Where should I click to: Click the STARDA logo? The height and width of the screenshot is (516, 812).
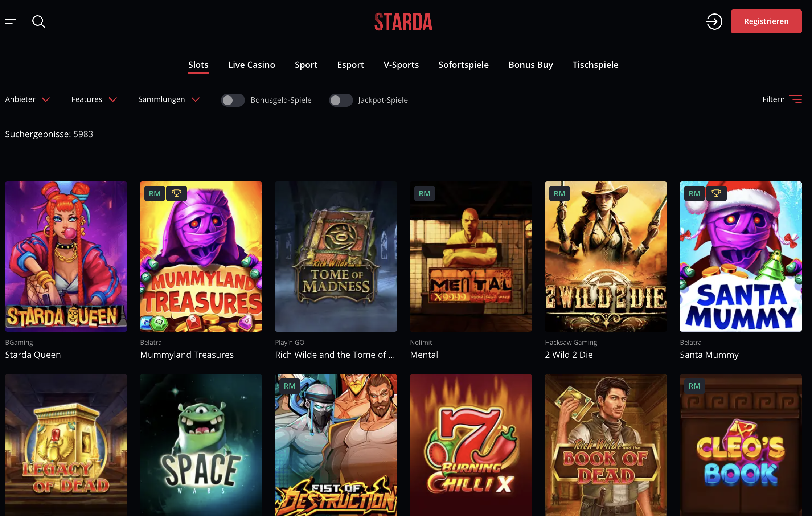click(403, 22)
